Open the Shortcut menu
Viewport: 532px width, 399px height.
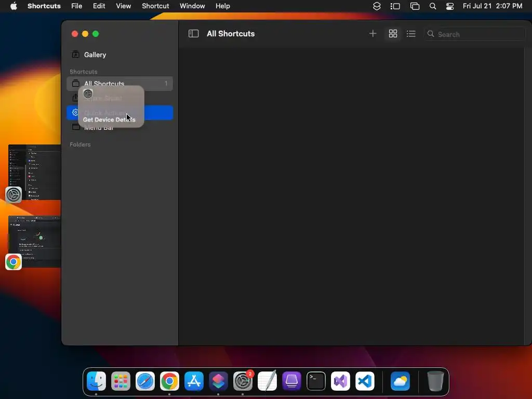pyautogui.click(x=155, y=6)
